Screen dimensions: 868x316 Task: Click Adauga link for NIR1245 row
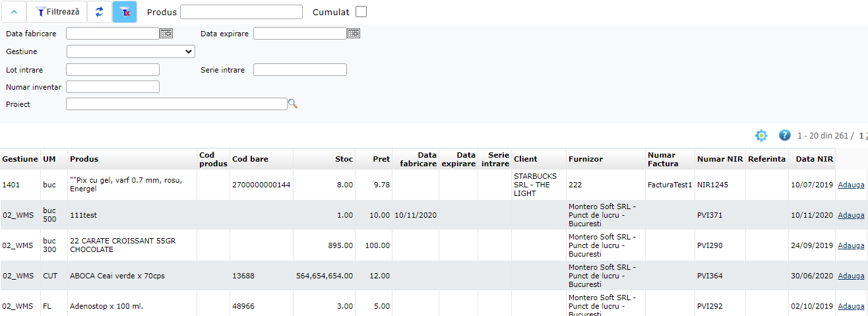click(x=850, y=185)
